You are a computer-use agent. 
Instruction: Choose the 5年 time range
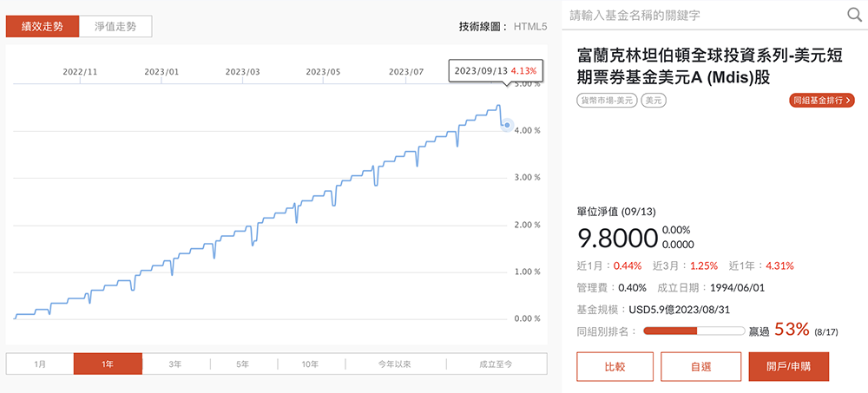coord(243,364)
